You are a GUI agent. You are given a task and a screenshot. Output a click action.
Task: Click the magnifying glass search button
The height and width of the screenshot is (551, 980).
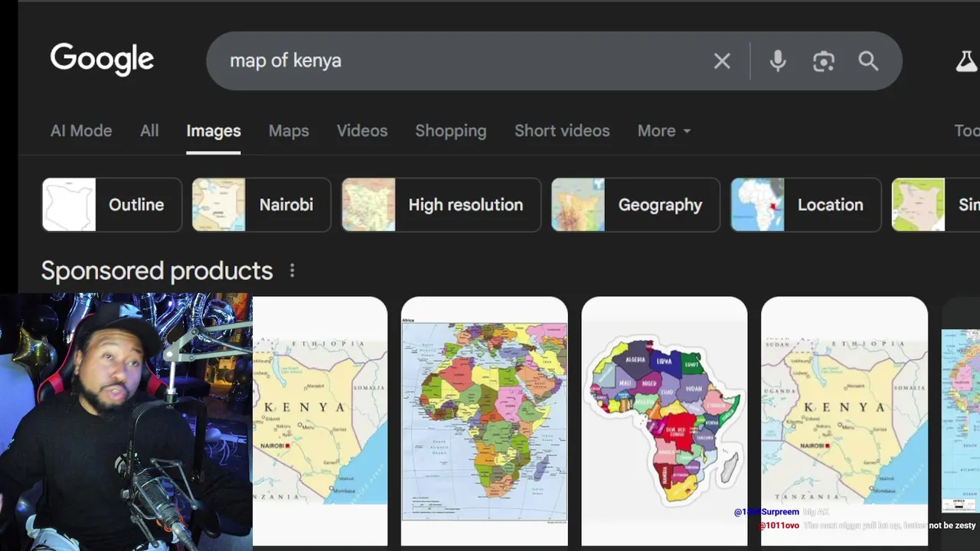[x=868, y=61]
